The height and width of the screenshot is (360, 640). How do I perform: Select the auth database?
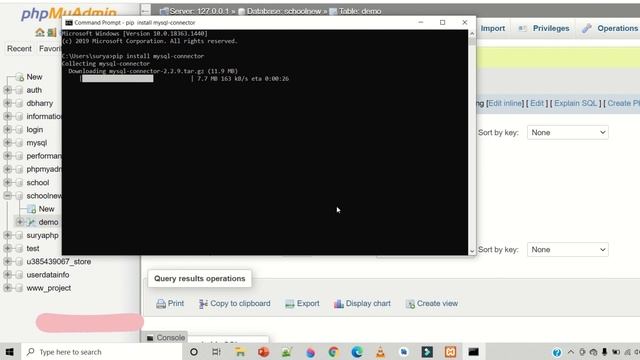(34, 90)
